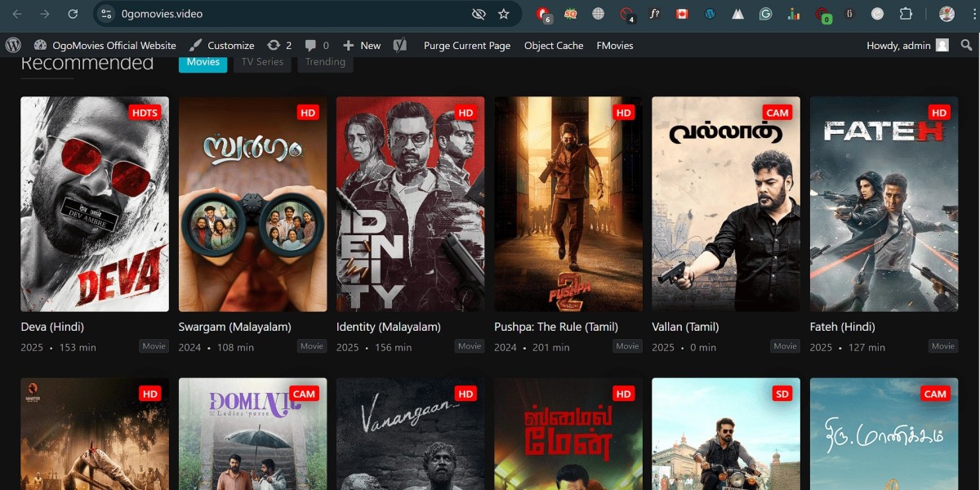The width and height of the screenshot is (980, 490).
Task: Open the Pushpa 2 movie poster
Action: point(568,204)
